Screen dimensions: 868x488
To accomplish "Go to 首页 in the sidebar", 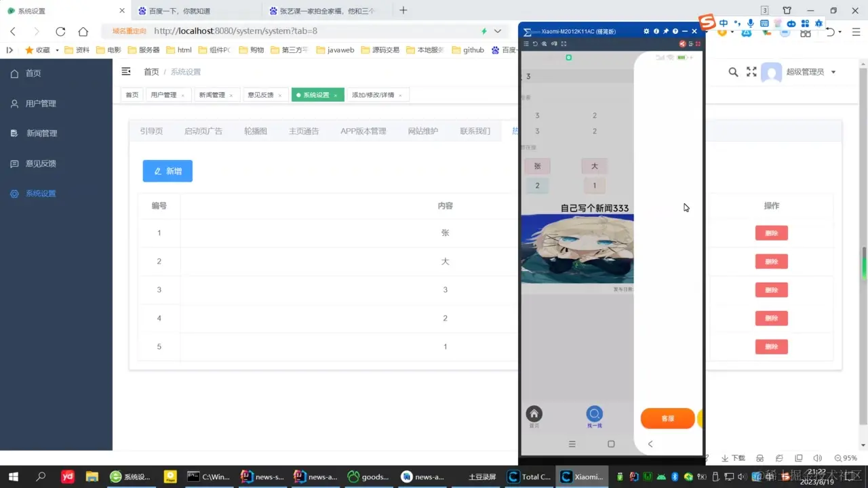I will tap(33, 73).
